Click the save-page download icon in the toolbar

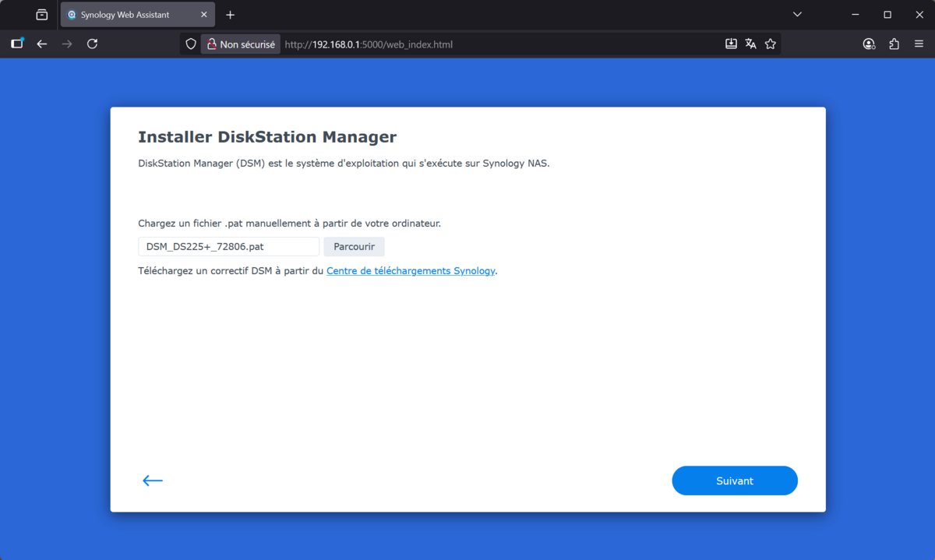pos(731,44)
